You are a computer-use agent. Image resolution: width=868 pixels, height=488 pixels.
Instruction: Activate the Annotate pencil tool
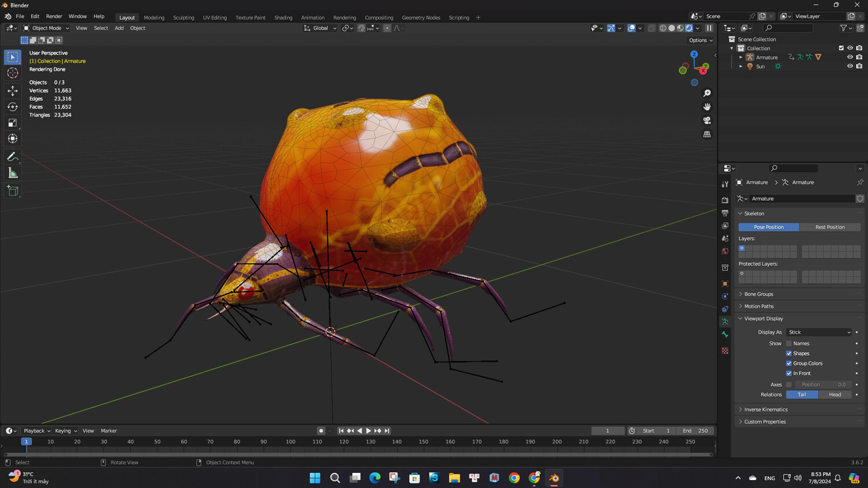pos(13,157)
